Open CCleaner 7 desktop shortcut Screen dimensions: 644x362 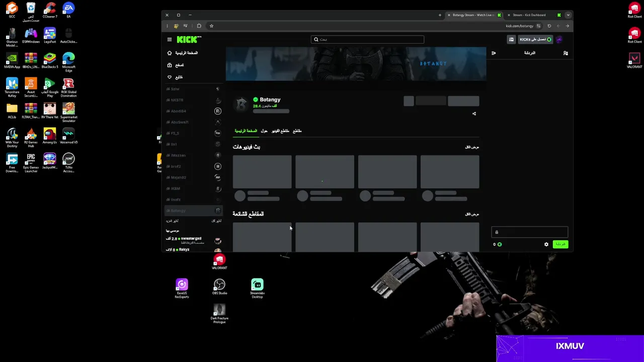pyautogui.click(x=50, y=11)
